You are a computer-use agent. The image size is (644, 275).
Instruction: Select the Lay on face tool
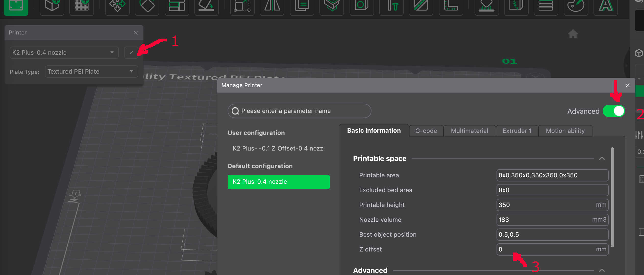click(206, 6)
